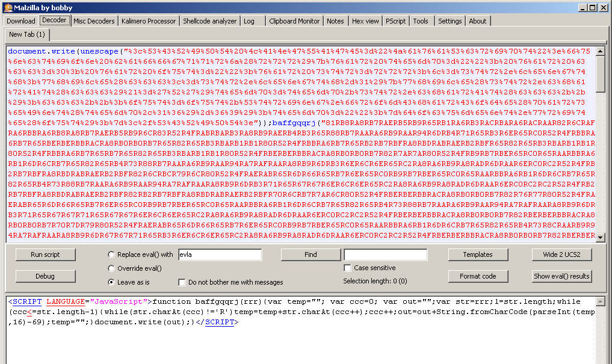Click the eval replacement text field
The height and width of the screenshot is (364, 612).
[x=220, y=254]
